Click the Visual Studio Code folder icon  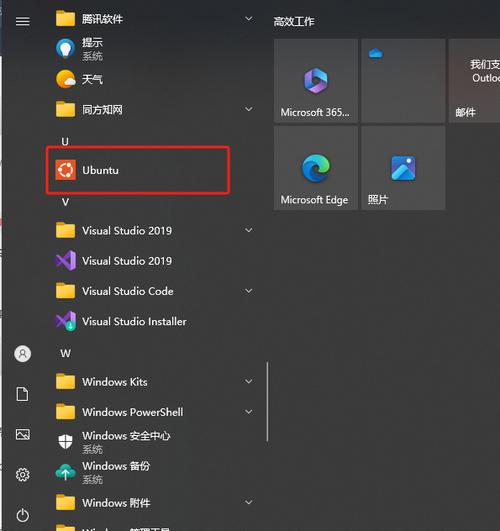[65, 291]
